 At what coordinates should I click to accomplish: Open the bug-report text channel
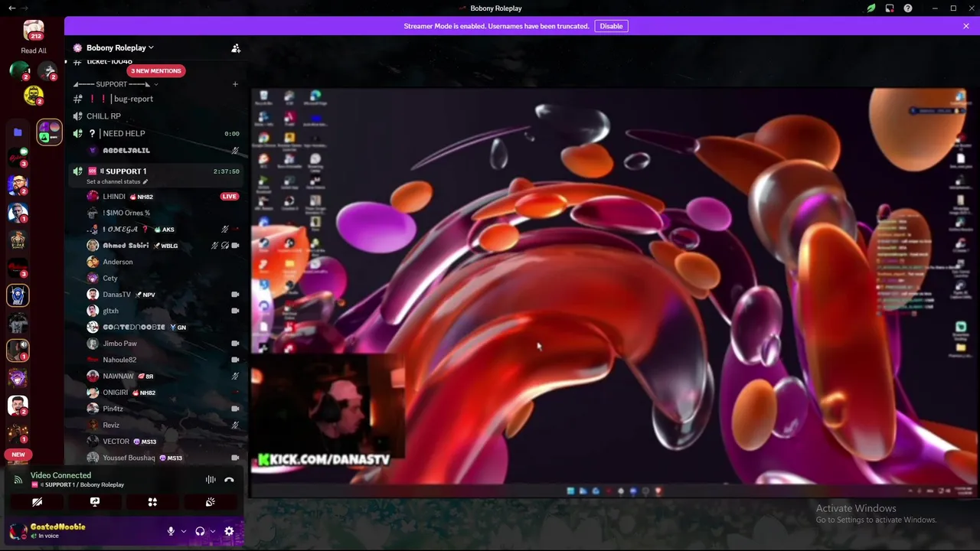coord(156,99)
